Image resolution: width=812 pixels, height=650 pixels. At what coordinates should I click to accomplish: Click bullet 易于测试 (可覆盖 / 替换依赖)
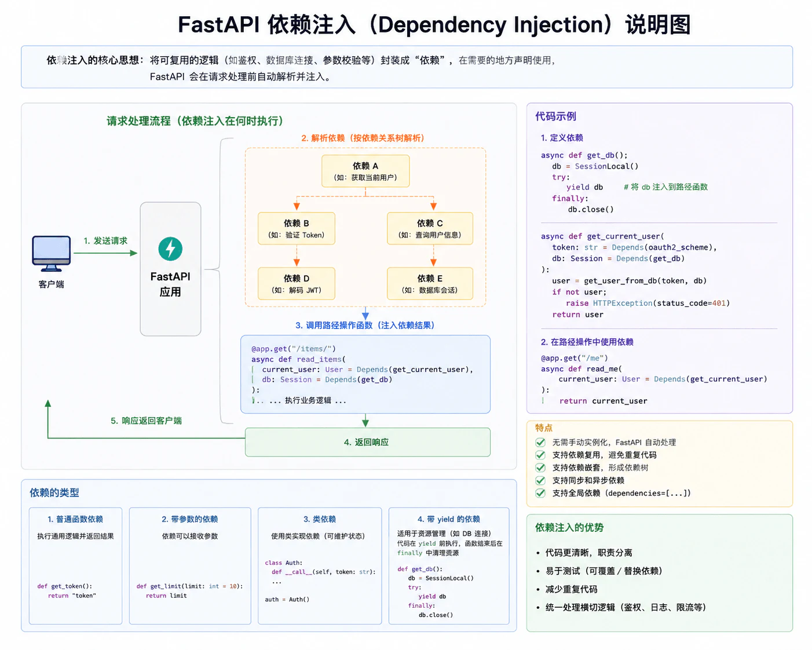[x=603, y=571]
